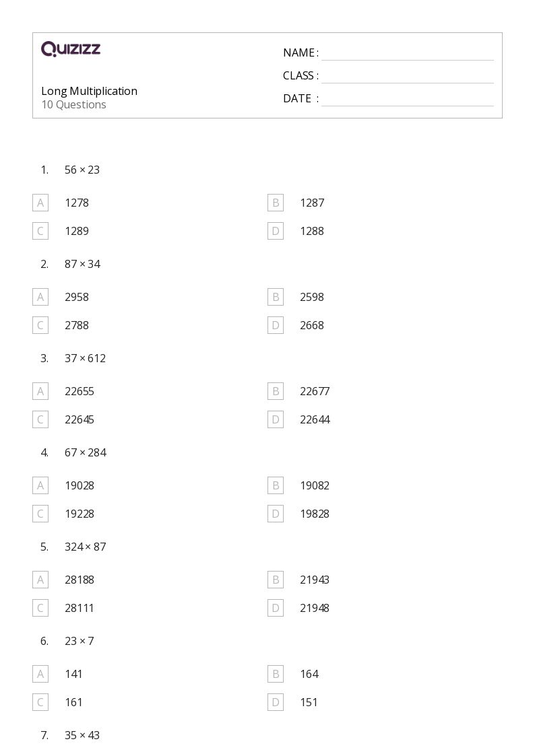Click the Long Multiplication title

(x=89, y=91)
